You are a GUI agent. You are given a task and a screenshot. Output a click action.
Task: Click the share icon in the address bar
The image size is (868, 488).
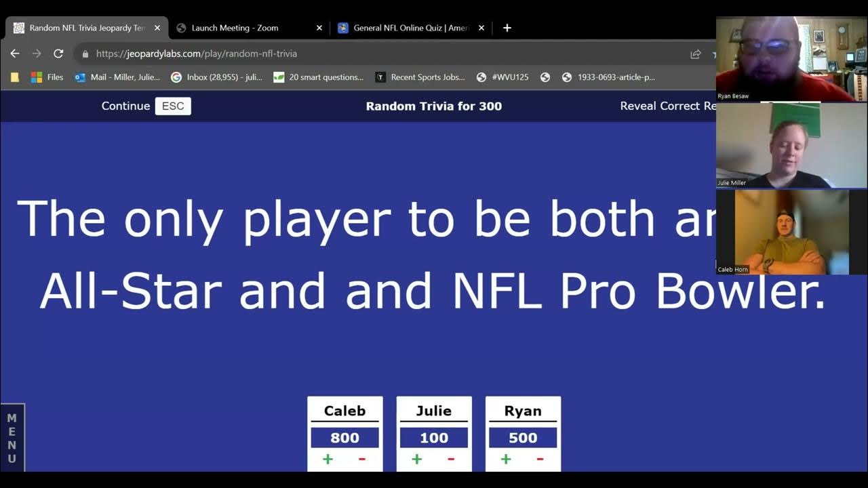pyautogui.click(x=695, y=53)
